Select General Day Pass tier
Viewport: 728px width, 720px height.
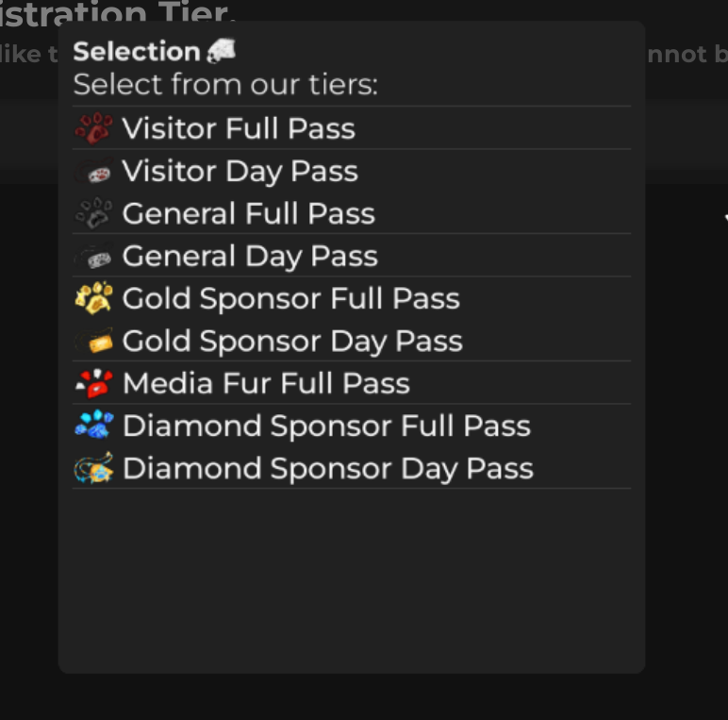250,257
